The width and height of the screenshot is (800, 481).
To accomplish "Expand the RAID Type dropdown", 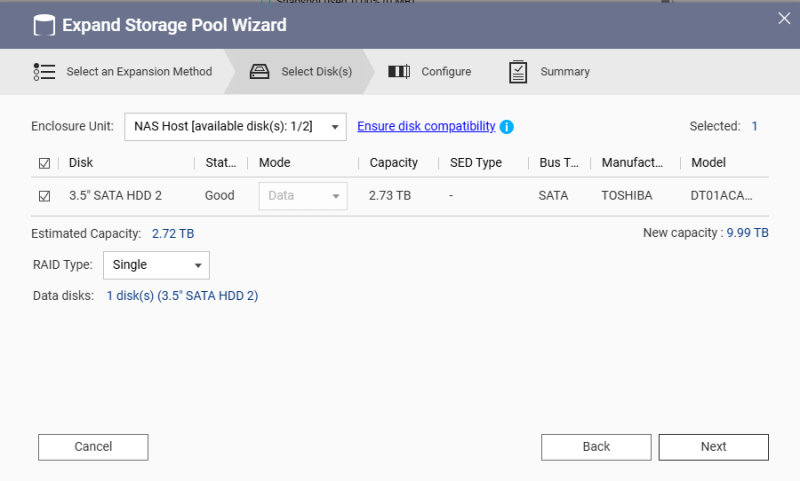I will click(x=156, y=265).
